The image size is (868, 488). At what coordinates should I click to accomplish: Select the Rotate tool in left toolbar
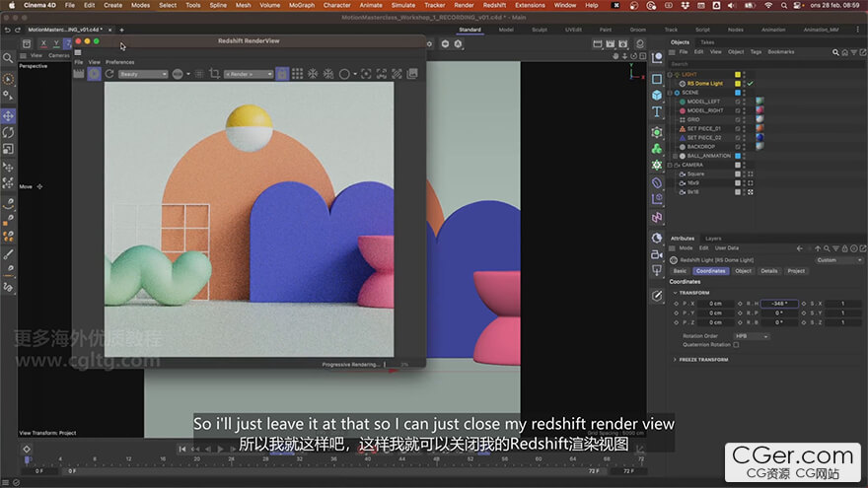coord(8,133)
